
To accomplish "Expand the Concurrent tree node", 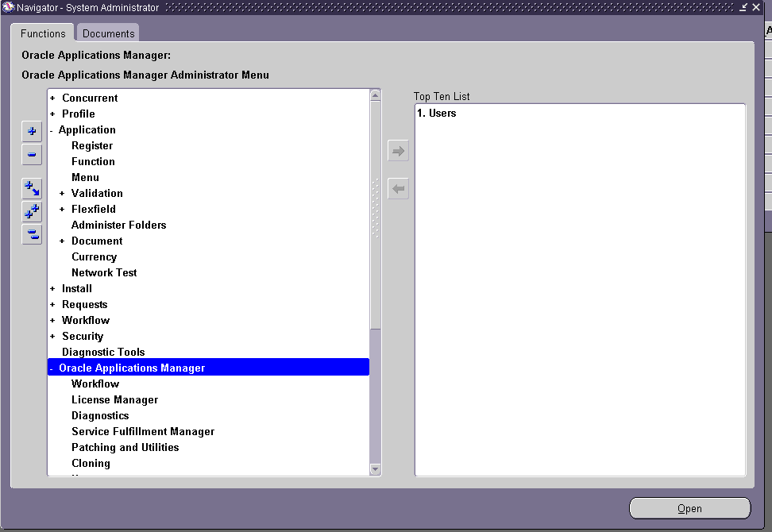I will click(x=52, y=98).
